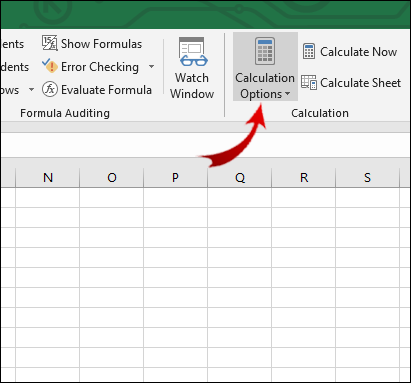411x383 pixels.
Task: Click the Evaluate Formula fx icon
Action: click(x=50, y=89)
